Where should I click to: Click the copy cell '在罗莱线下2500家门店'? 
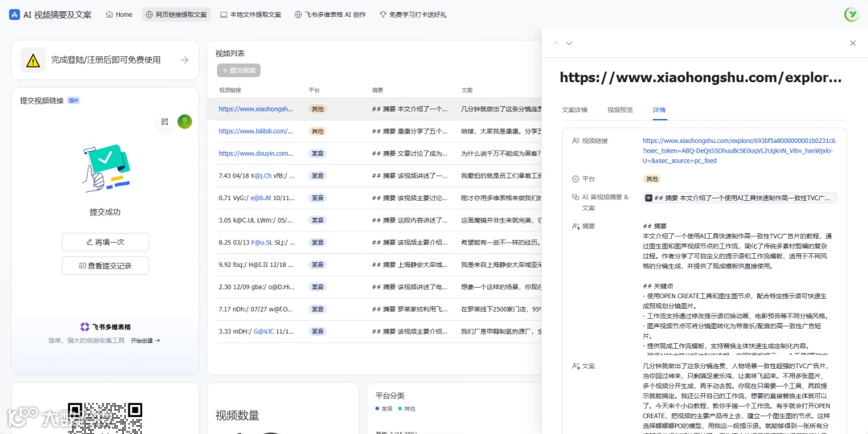pyautogui.click(x=501, y=309)
